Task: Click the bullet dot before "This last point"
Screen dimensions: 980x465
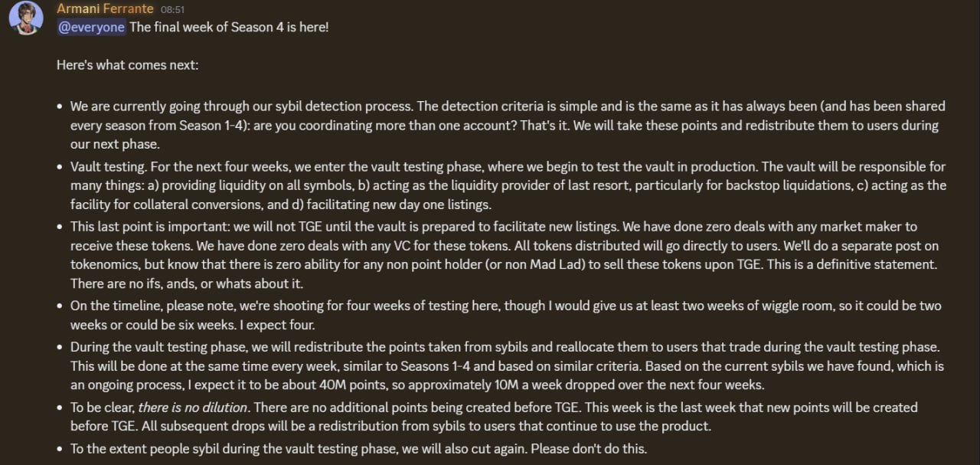Action: click(60, 227)
